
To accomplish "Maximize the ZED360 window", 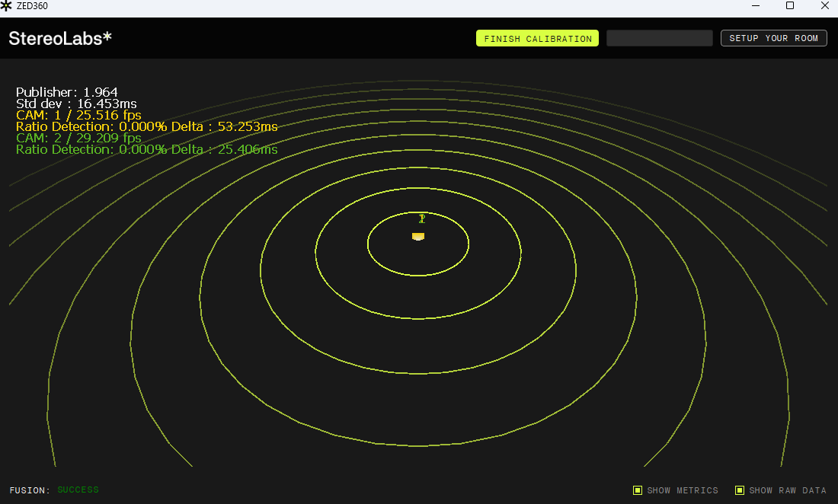I will (x=790, y=6).
